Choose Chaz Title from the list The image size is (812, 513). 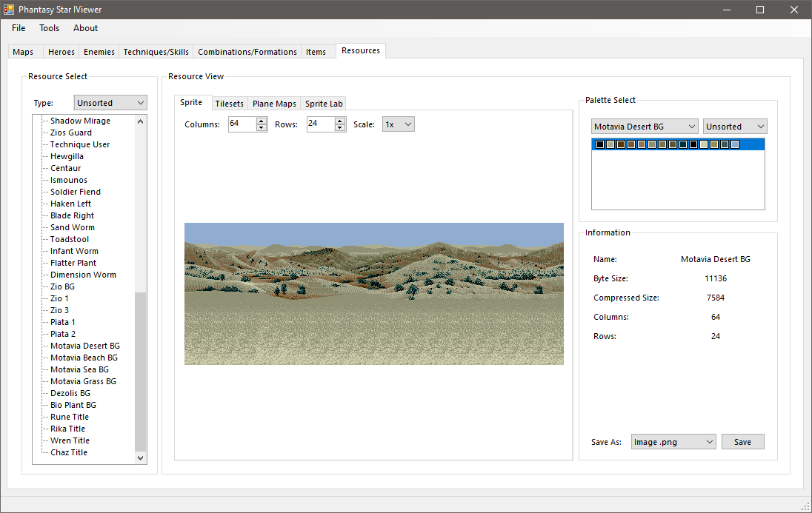[69, 452]
